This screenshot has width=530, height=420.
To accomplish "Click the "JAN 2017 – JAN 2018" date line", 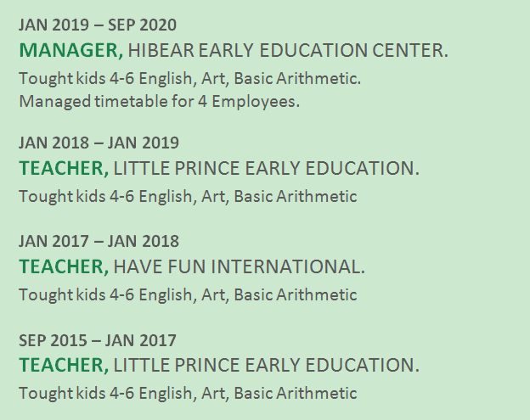I will [x=99, y=241].
